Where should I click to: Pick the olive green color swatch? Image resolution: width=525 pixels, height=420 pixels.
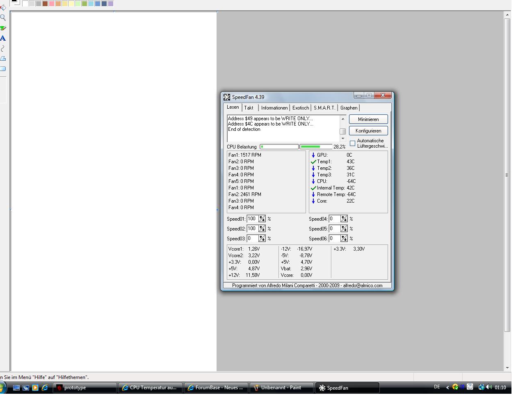coord(84,3)
